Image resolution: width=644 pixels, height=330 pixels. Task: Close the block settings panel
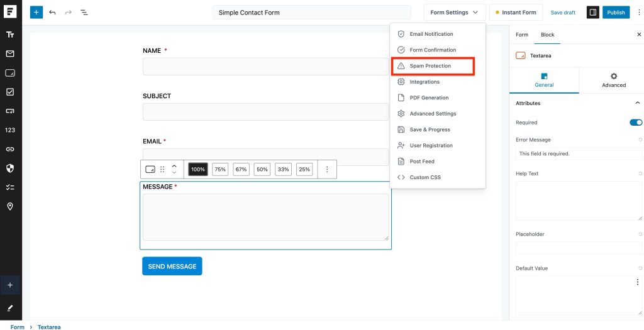coord(639,35)
